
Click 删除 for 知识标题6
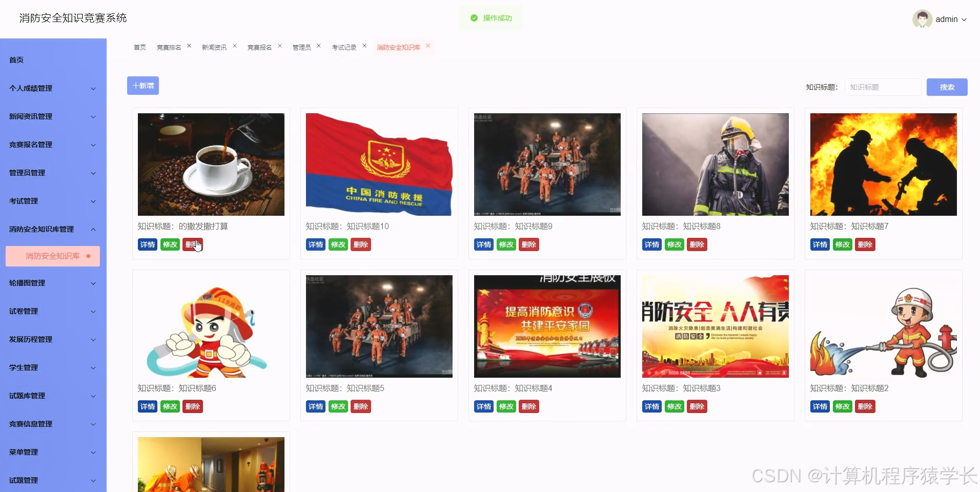193,406
